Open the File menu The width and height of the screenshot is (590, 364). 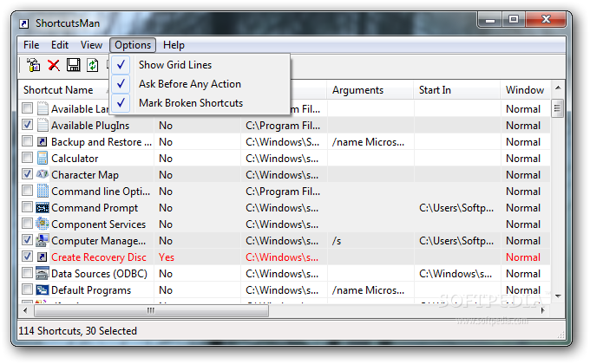tap(31, 45)
